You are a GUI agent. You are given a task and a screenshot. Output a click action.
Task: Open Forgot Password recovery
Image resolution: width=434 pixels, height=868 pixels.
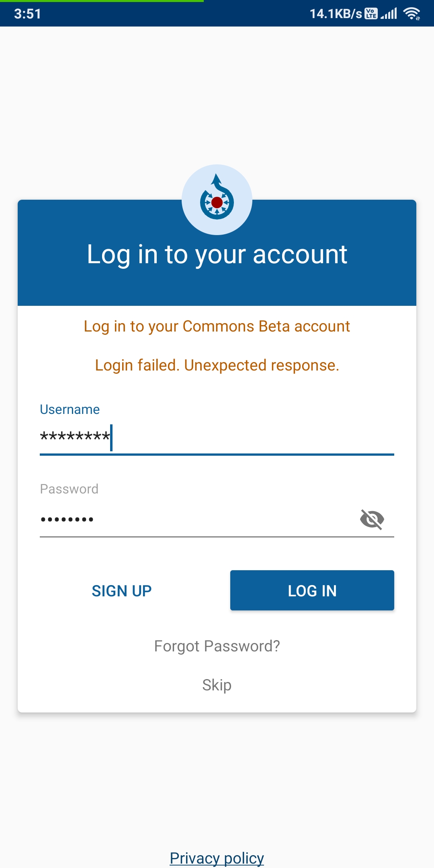[x=217, y=646]
